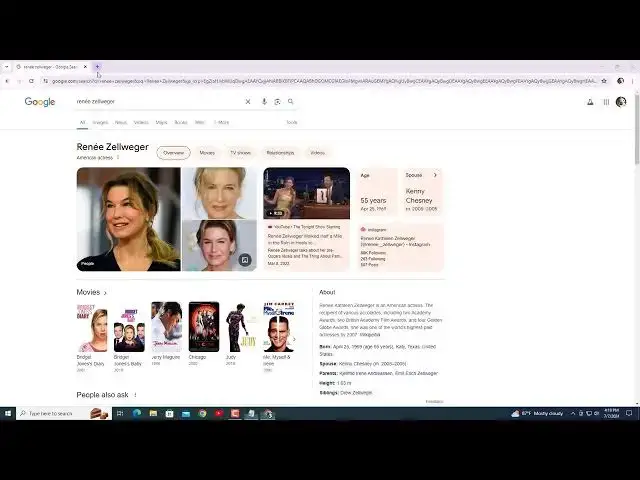The image size is (640, 480).
Task: Click the Chrome icon on the taskbar
Action: (x=202, y=413)
